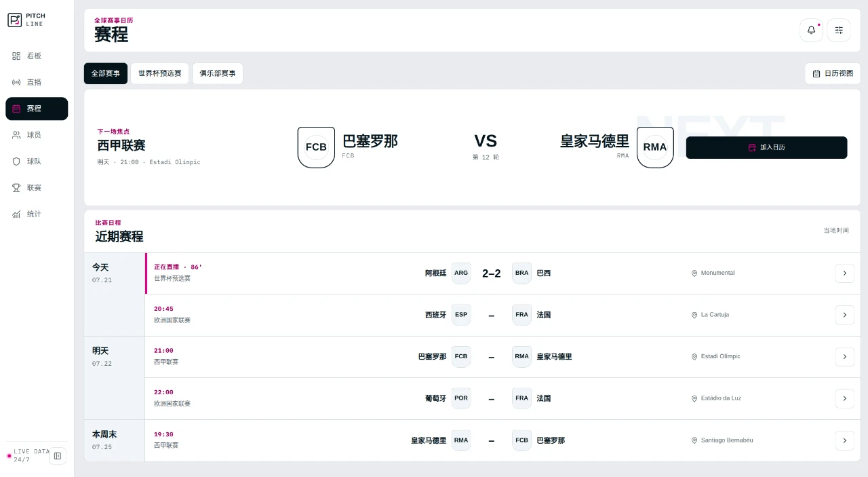Screen dimensions: 868x477
Task: Open 球员 players page in sidebar
Action: (37, 135)
